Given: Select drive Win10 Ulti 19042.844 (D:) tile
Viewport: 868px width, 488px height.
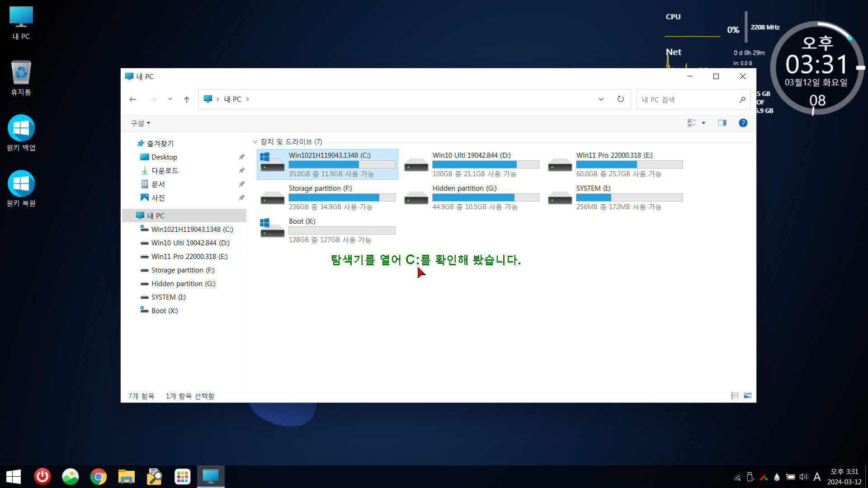Looking at the screenshot, I should 471,164.
